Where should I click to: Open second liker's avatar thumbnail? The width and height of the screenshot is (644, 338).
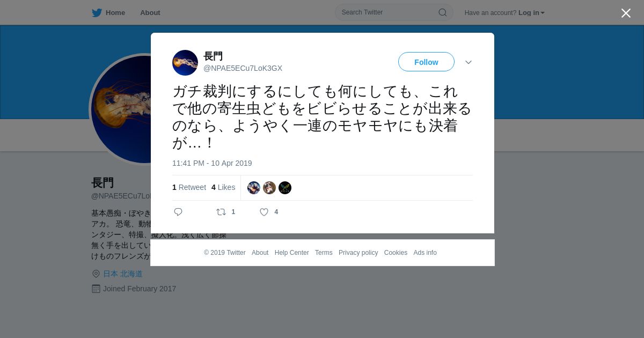(269, 188)
